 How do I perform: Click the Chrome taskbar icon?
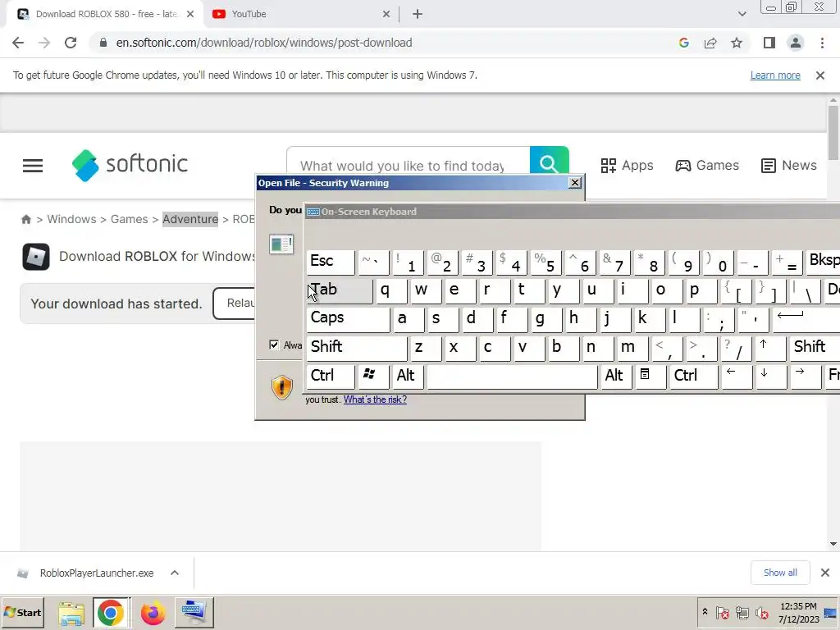pos(111,613)
